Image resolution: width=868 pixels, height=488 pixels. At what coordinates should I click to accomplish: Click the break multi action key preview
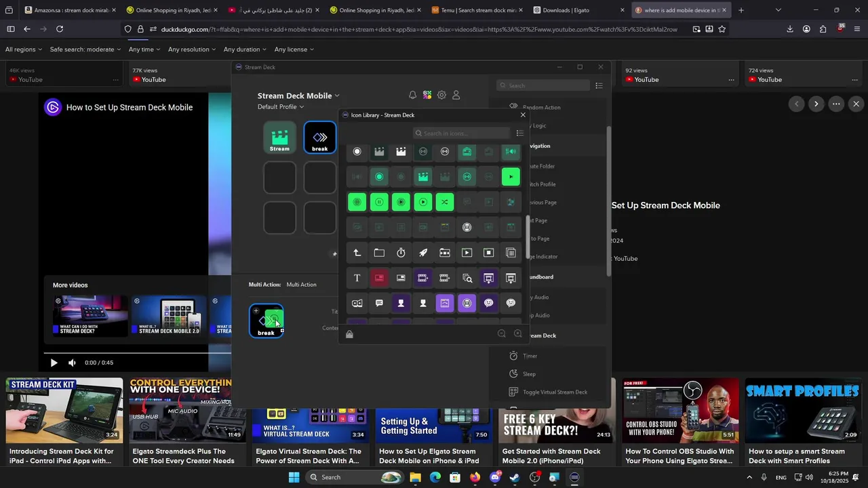point(267,321)
